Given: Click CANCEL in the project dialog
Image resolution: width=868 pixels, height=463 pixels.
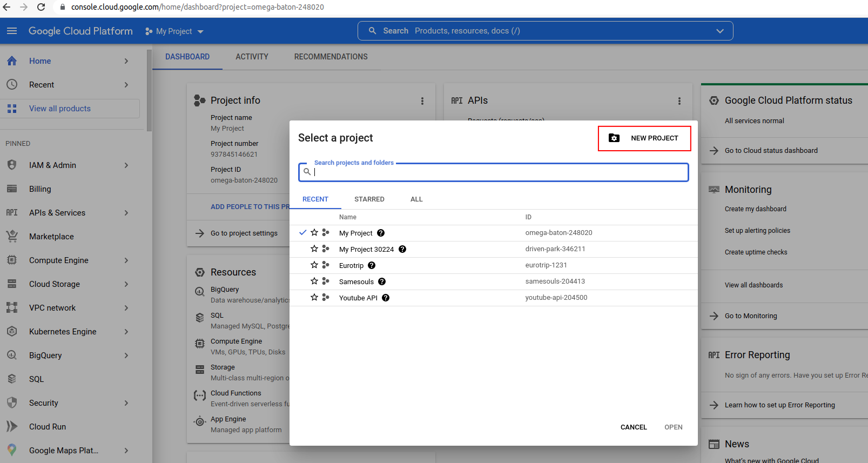Looking at the screenshot, I should [634, 427].
